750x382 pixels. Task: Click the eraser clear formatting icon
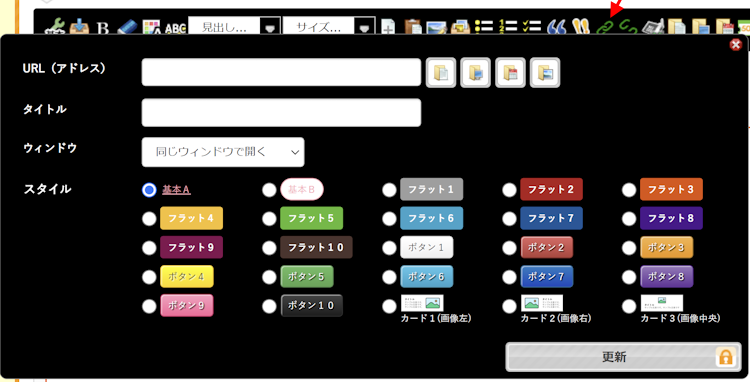coord(127,27)
